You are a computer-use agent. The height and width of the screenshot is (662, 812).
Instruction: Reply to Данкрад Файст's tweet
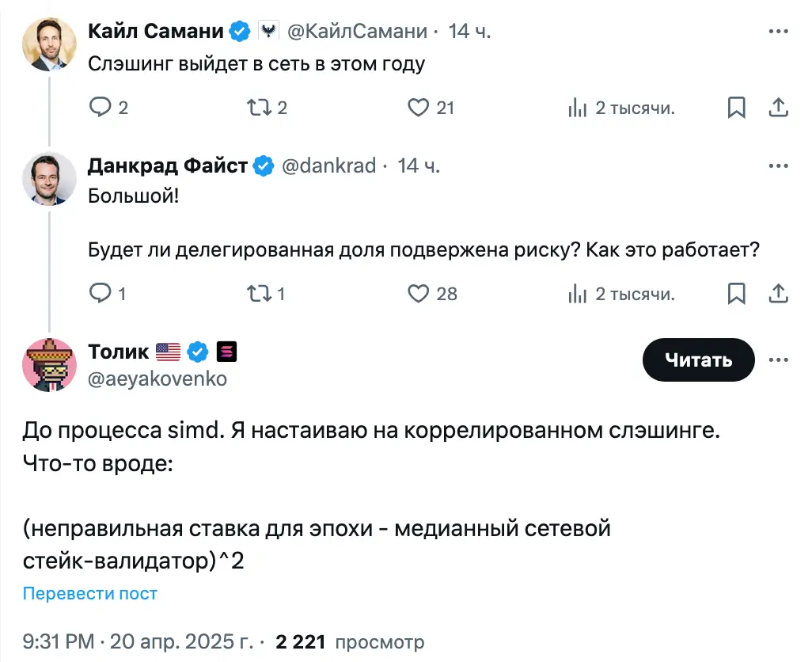(x=101, y=294)
